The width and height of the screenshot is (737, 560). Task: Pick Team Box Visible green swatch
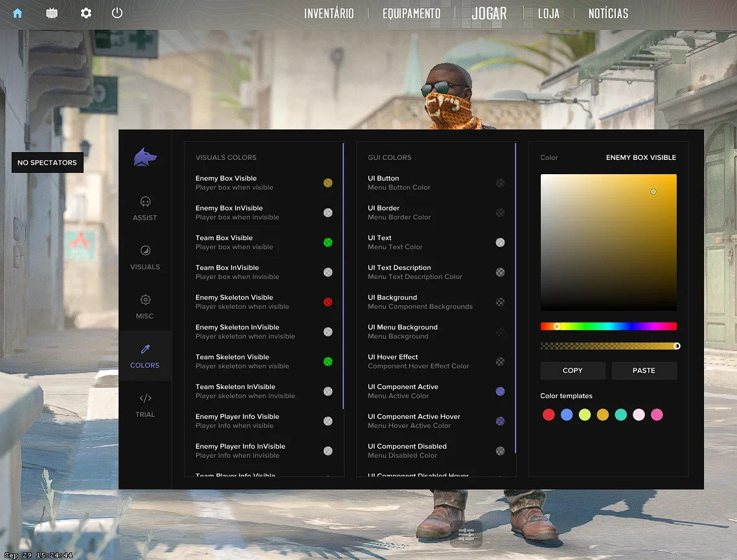pyautogui.click(x=328, y=242)
